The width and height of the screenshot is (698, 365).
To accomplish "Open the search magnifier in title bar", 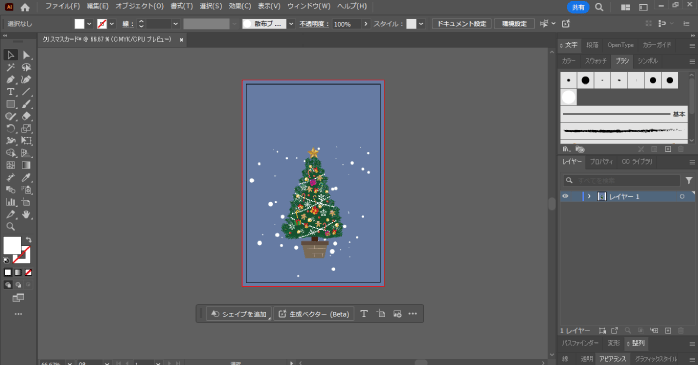I will pos(599,7).
